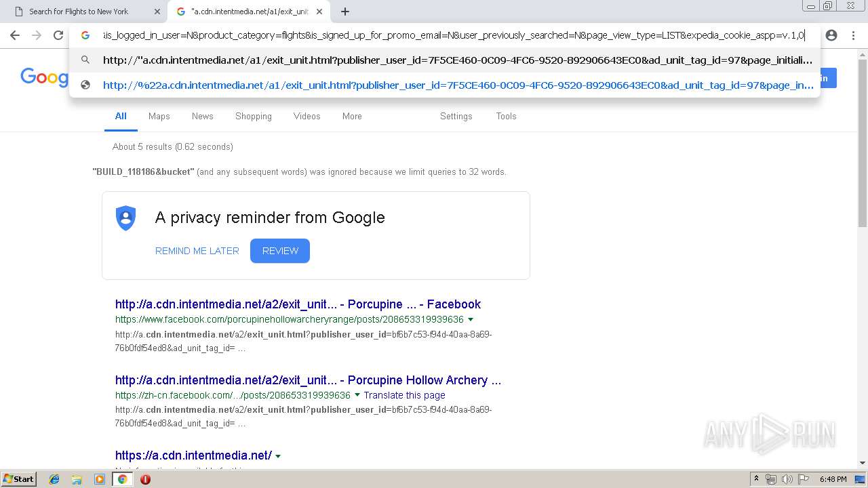
Task: Click the Google icon in address bar
Action: [x=85, y=35]
